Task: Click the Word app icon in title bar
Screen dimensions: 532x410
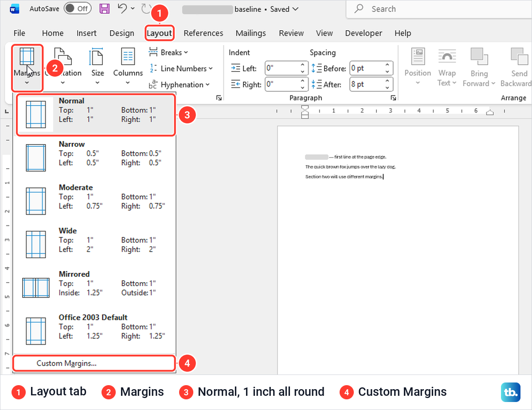Action: click(x=15, y=8)
